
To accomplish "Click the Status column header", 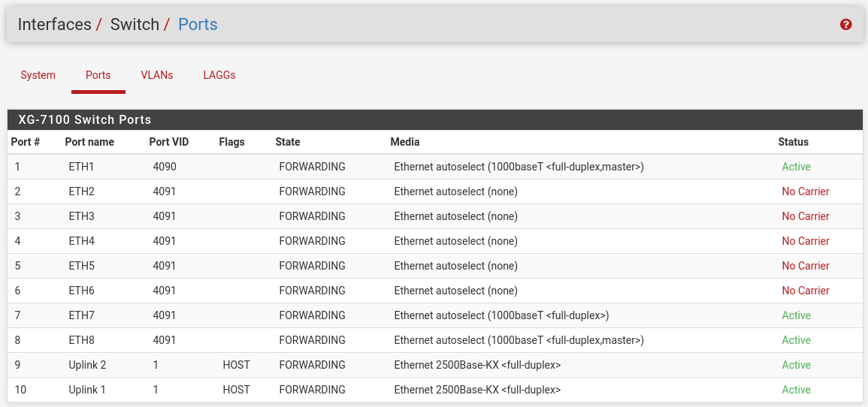I will 794,142.
